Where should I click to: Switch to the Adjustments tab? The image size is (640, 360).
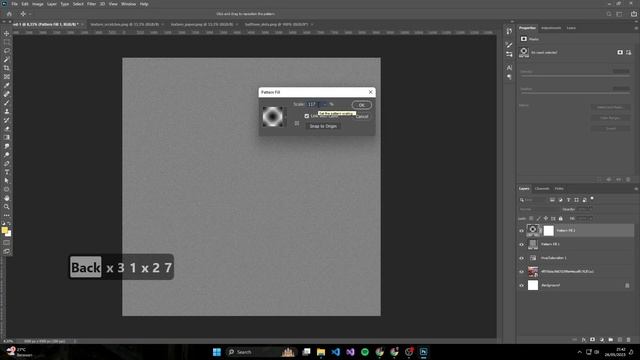click(551, 28)
